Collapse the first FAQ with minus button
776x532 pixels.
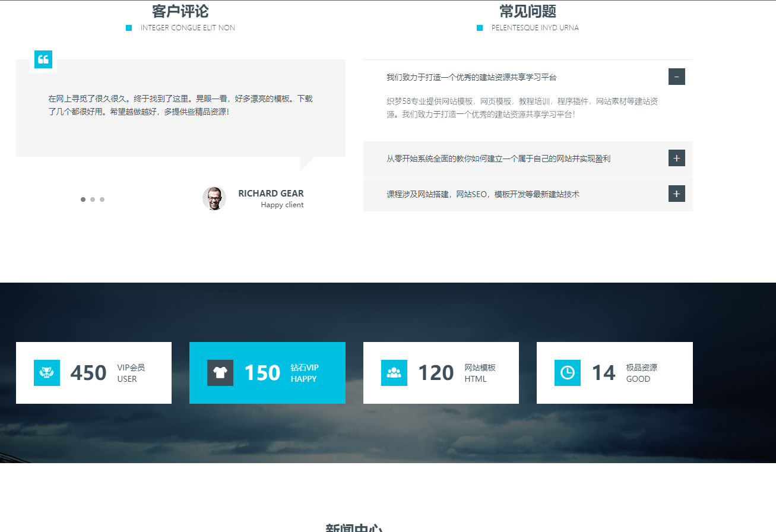[676, 77]
